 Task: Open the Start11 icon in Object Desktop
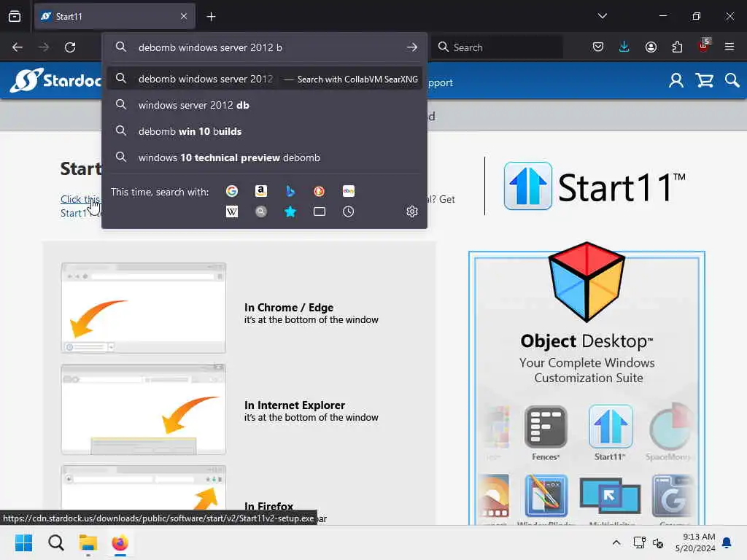(x=611, y=433)
